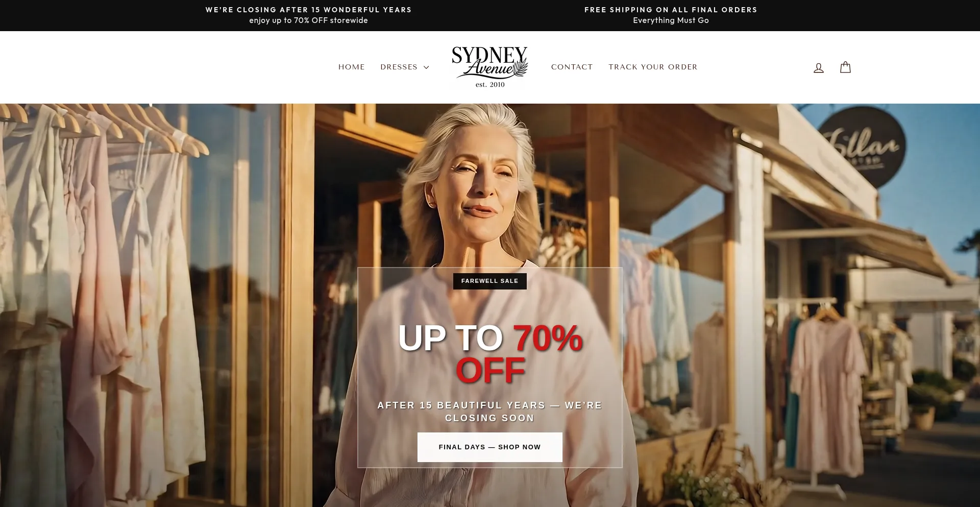Open the shopping bag cart icon
Screen dimensions: 980x507
point(845,67)
